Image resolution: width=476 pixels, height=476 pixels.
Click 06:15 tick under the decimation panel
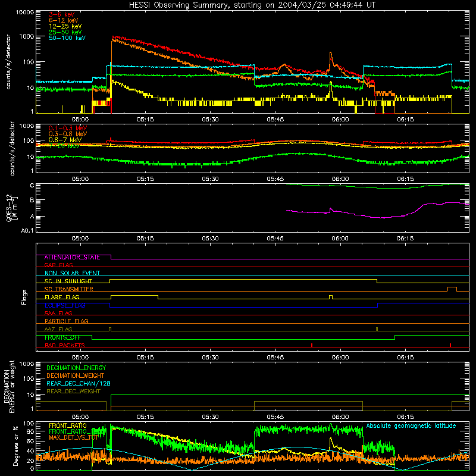click(x=405, y=417)
